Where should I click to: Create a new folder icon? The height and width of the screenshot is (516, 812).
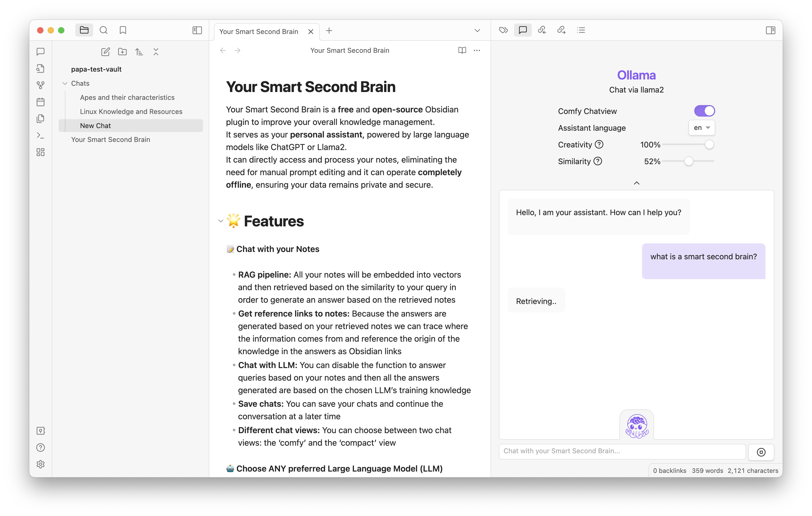coord(122,51)
